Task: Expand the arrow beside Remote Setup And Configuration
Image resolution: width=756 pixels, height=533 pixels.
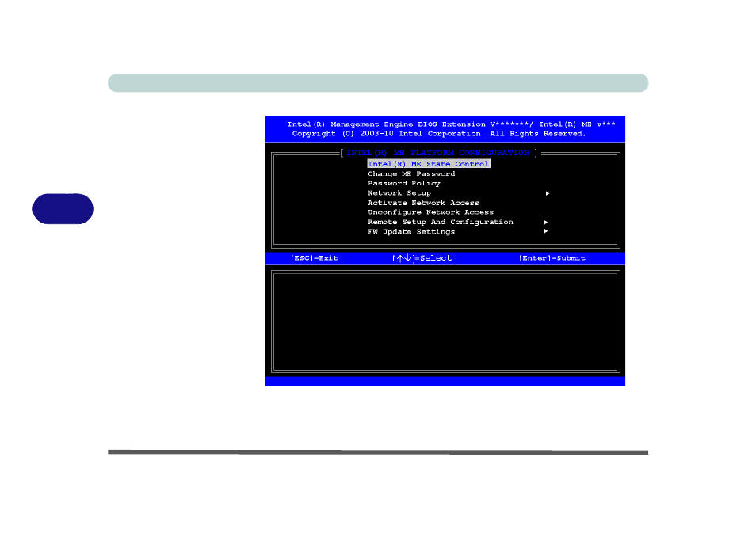Action: click(546, 223)
